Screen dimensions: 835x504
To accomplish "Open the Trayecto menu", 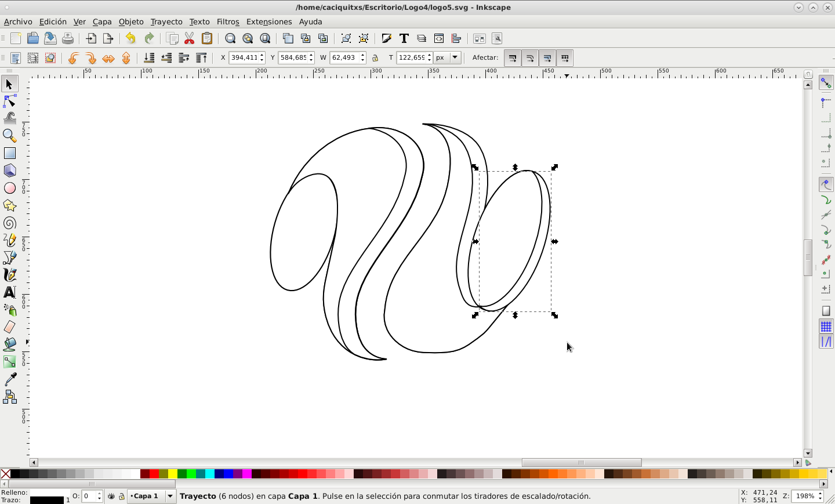I will (166, 21).
